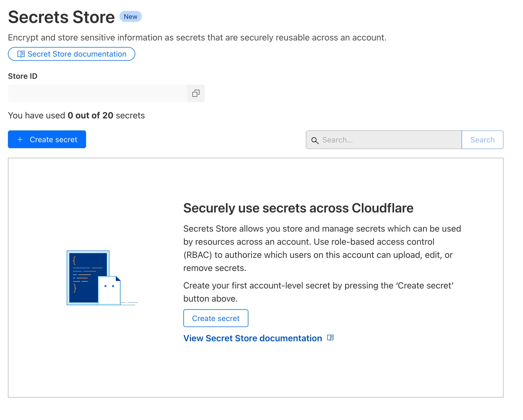Click the New badge beside the title
The width and height of the screenshot is (523, 420).
130,17
